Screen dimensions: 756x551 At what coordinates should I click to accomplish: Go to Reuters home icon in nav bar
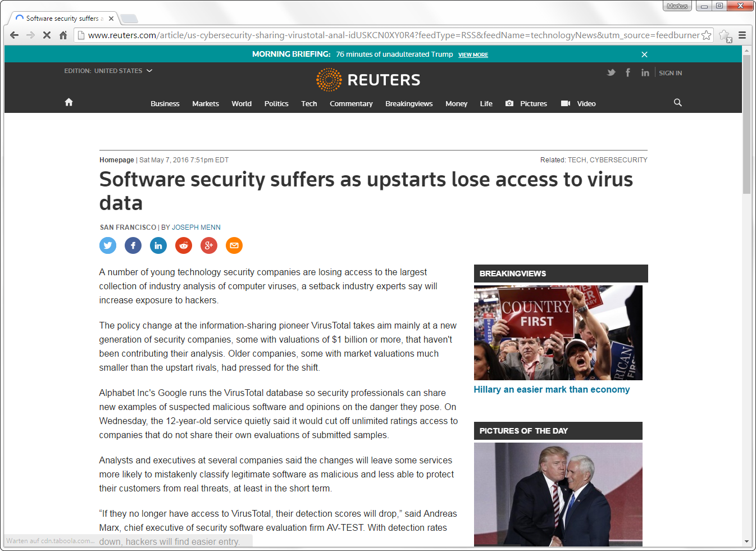[69, 102]
